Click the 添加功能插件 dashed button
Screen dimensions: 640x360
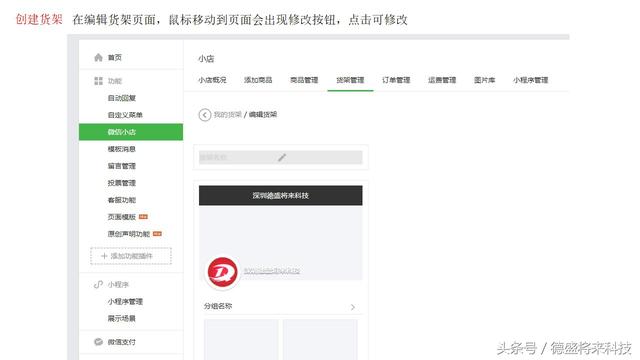click(131, 256)
